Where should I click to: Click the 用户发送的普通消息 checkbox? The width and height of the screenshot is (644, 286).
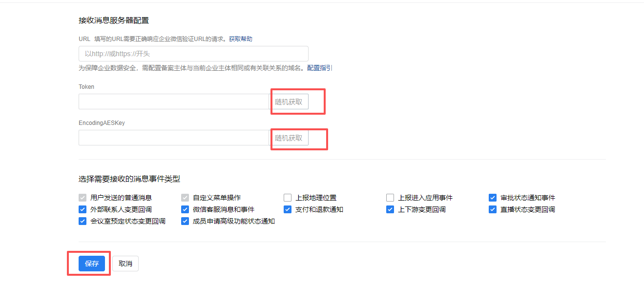pyautogui.click(x=83, y=198)
